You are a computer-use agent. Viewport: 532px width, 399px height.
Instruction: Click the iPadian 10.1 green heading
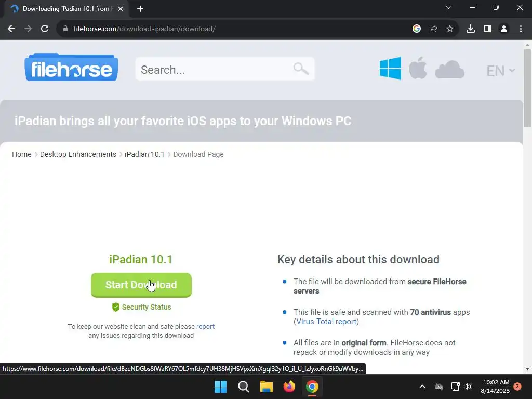pos(141,259)
